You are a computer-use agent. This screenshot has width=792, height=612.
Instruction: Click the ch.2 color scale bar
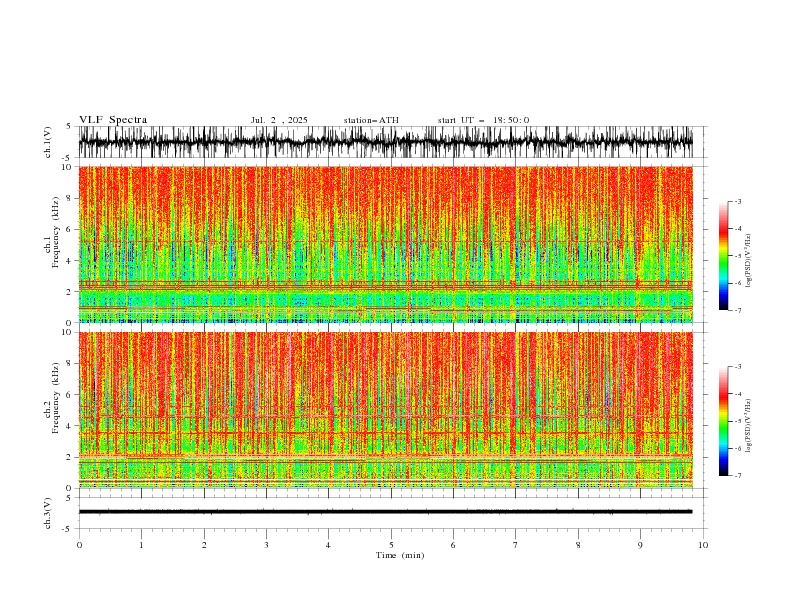[723, 421]
